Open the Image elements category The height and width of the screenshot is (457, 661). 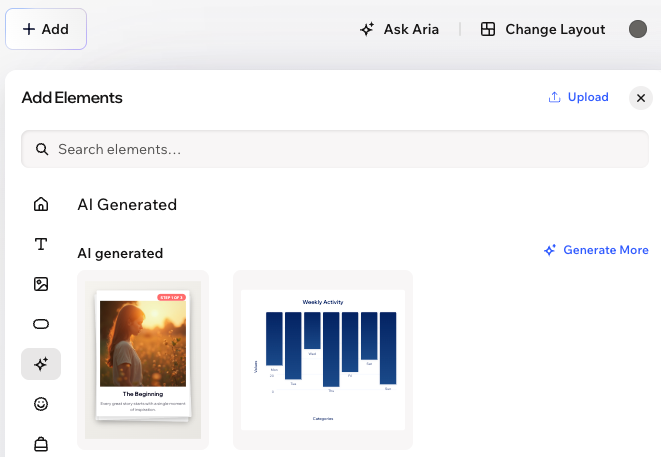41,284
